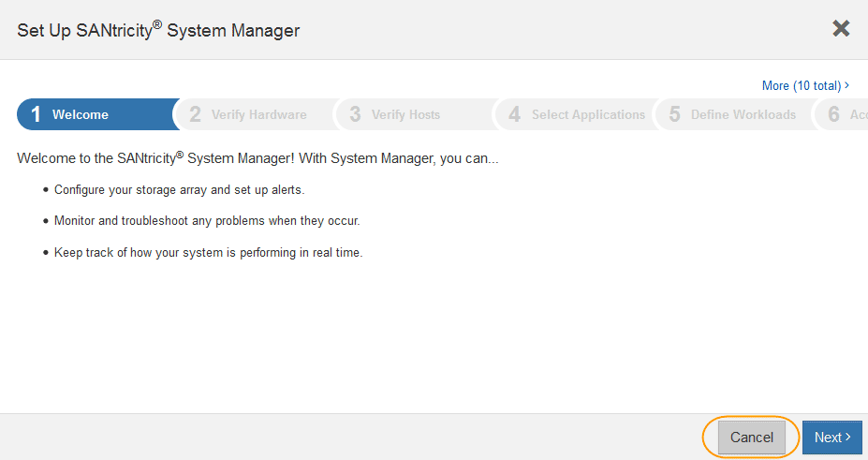This screenshot has width=868, height=460.
Task: Open the Define Workloads step label
Action: point(743,114)
